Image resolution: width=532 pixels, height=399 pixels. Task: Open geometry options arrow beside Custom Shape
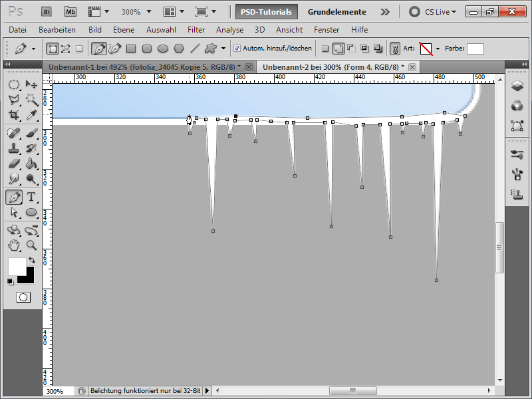click(223, 49)
